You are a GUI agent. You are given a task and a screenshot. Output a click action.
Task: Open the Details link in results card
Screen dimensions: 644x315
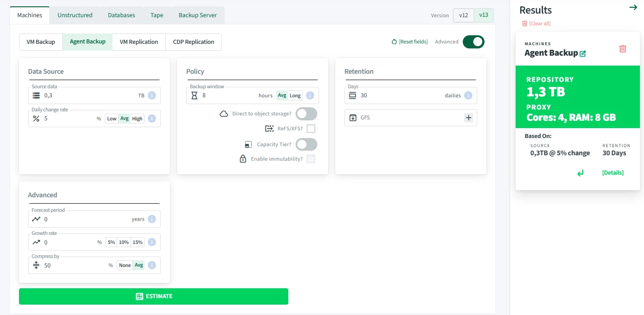pyautogui.click(x=612, y=173)
